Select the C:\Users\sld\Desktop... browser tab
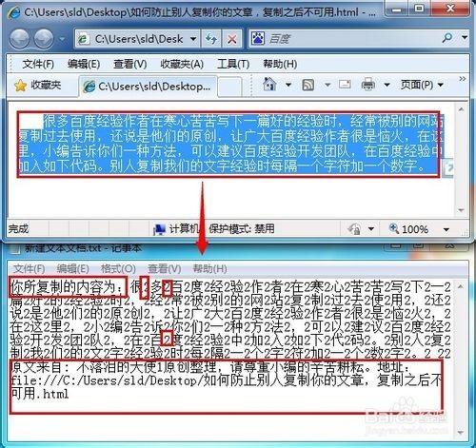Image resolution: width=476 pixels, height=448 pixels. pos(148,86)
